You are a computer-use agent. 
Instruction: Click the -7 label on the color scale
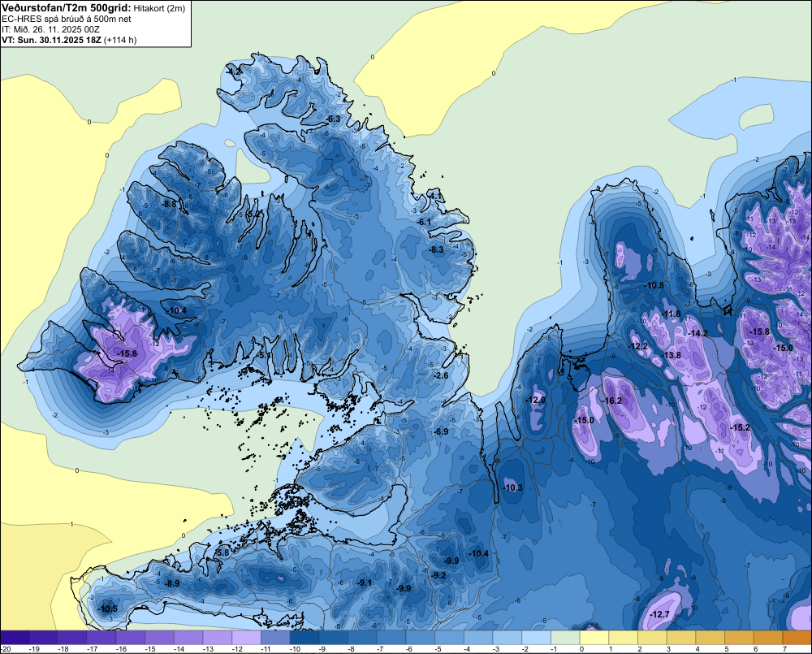coord(379,649)
